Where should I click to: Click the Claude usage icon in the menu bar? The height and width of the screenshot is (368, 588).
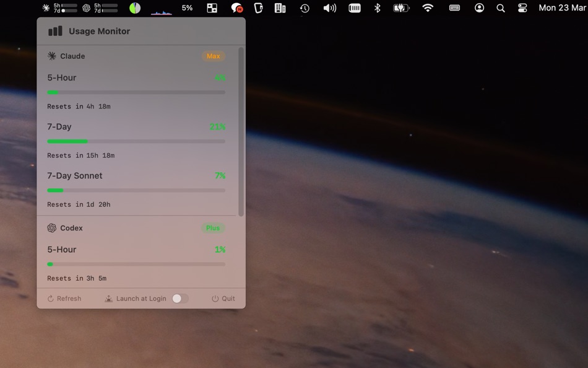(x=60, y=8)
